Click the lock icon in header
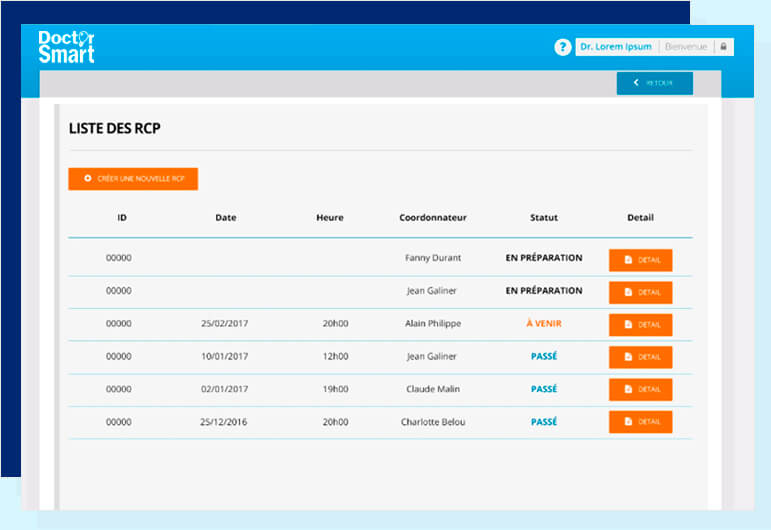This screenshot has height=530, width=771. (x=723, y=47)
